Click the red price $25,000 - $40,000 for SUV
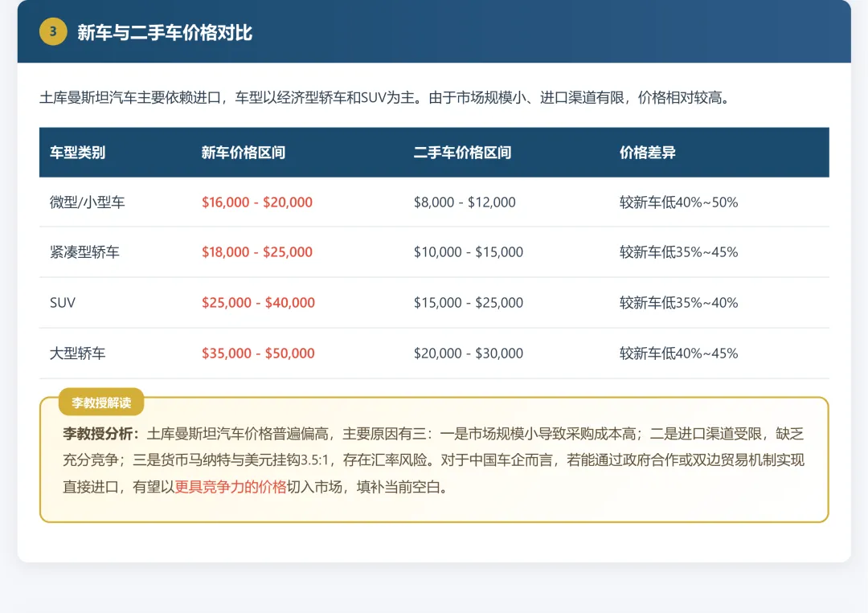 257,302
